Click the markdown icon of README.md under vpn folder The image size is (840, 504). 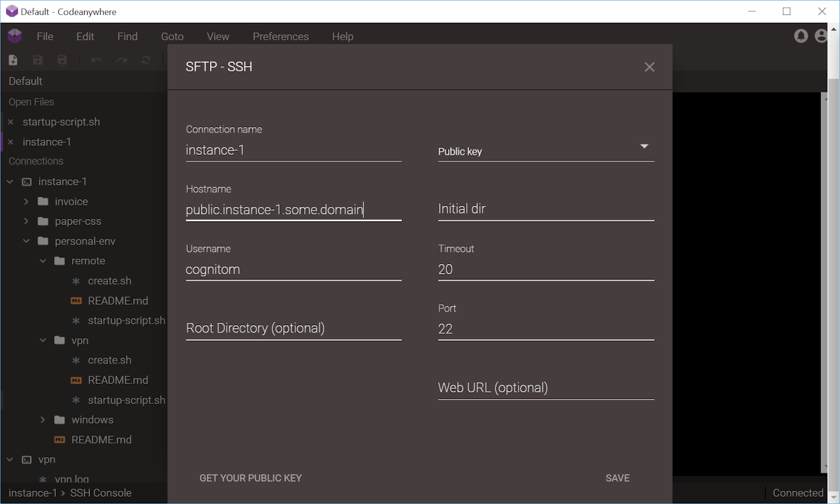click(x=76, y=380)
